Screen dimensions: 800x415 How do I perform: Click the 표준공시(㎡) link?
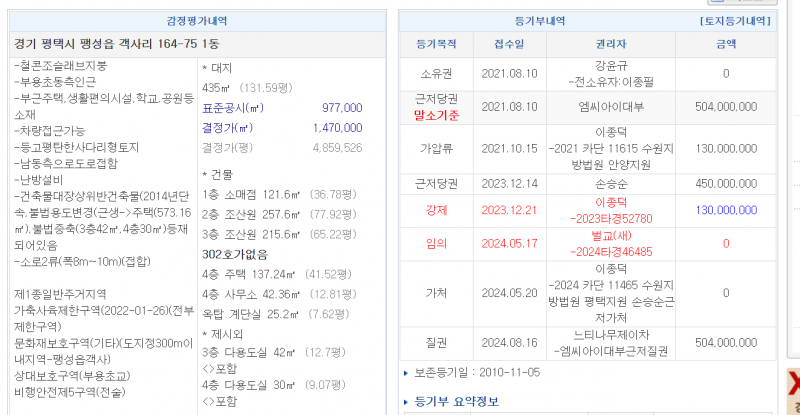(x=232, y=108)
